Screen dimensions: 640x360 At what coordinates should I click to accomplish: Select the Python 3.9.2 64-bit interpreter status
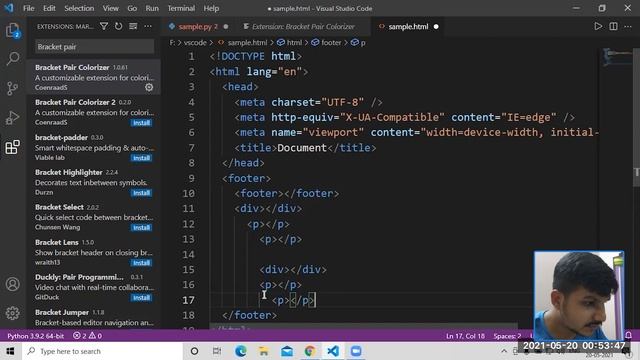coord(36,336)
